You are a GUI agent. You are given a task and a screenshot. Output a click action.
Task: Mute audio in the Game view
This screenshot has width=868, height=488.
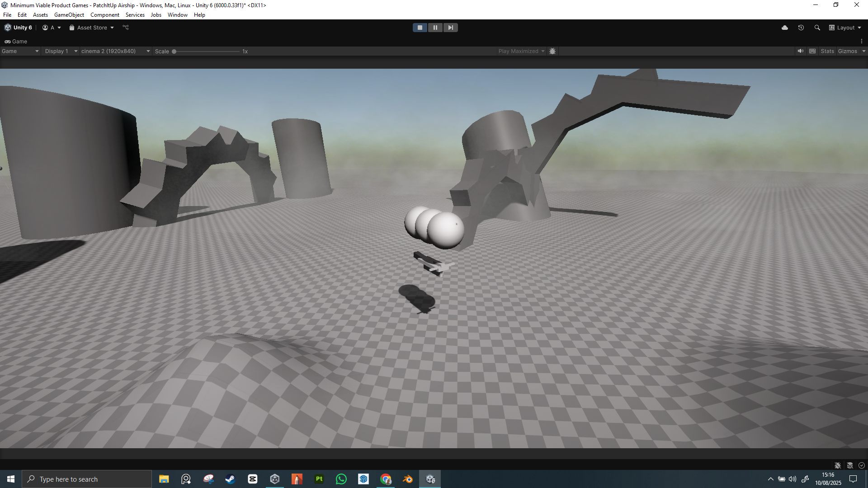tap(801, 51)
